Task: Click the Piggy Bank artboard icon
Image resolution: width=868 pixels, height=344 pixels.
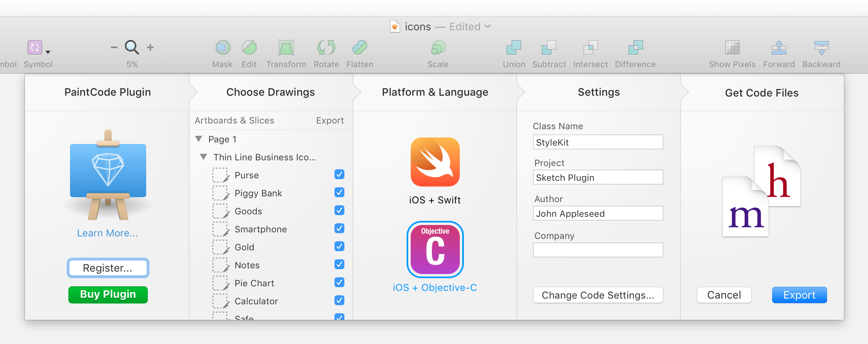Action: (x=221, y=193)
